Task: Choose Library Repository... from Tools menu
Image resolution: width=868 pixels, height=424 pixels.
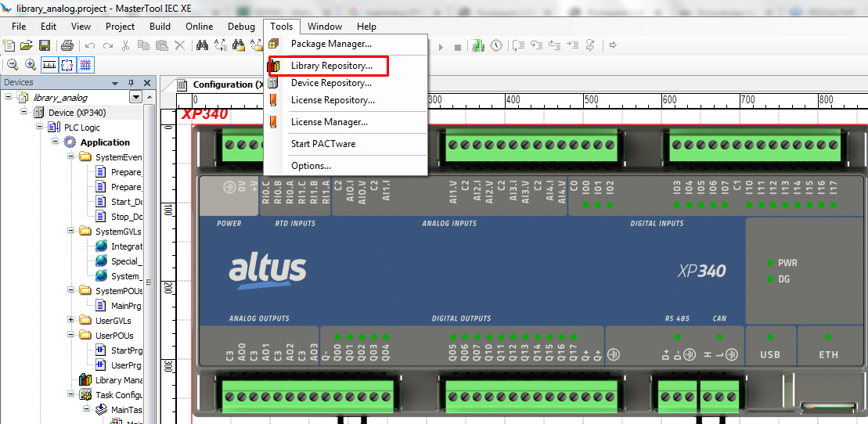Action: [345, 66]
